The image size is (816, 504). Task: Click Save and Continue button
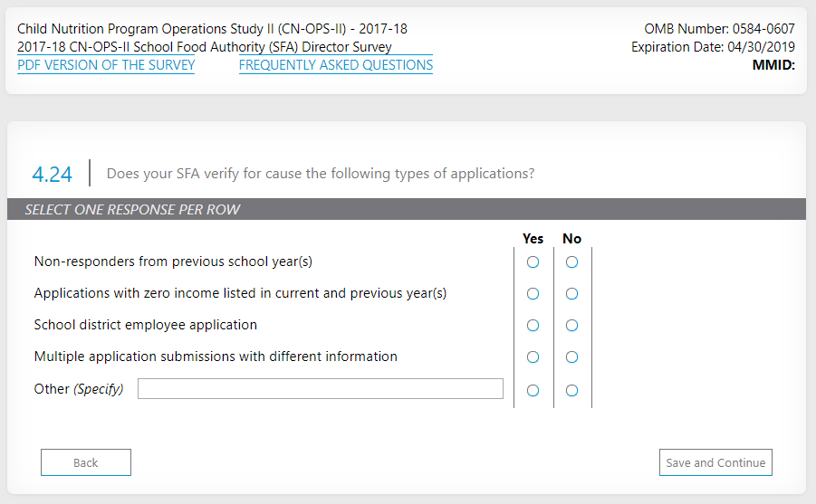tap(715, 462)
